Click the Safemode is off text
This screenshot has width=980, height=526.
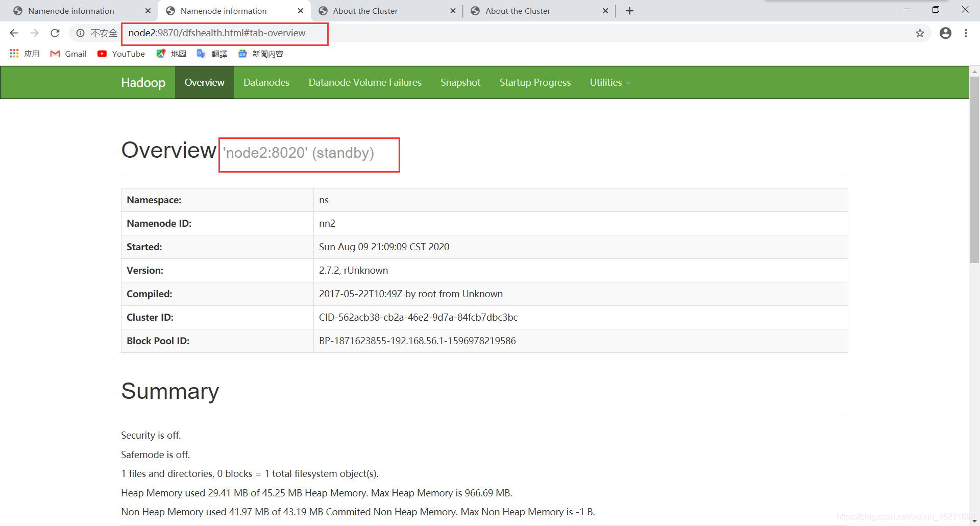tap(155, 455)
